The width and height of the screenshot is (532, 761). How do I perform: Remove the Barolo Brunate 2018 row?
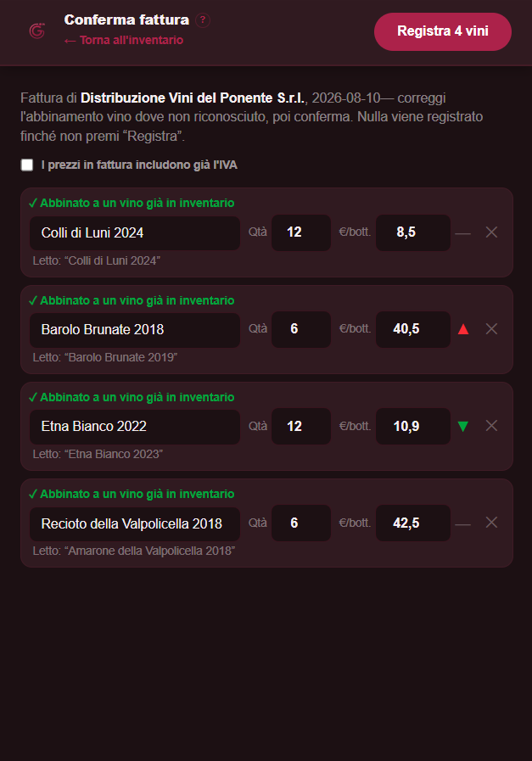(491, 329)
